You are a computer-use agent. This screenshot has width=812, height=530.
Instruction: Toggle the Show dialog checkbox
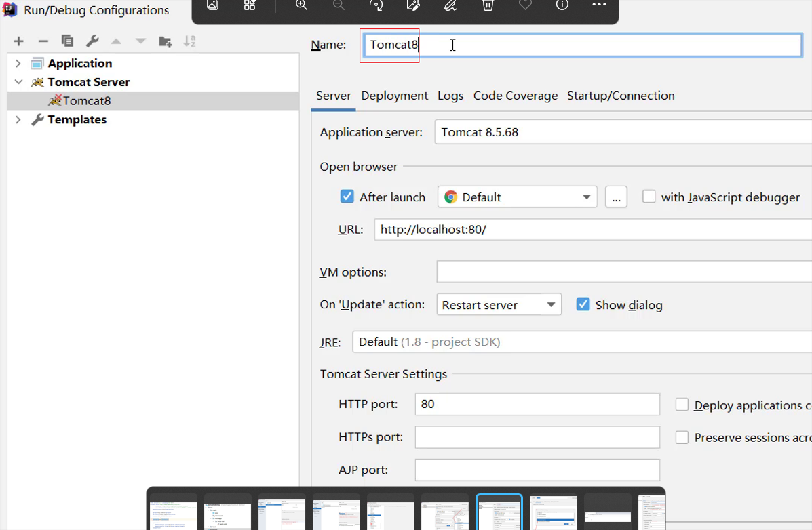(583, 304)
